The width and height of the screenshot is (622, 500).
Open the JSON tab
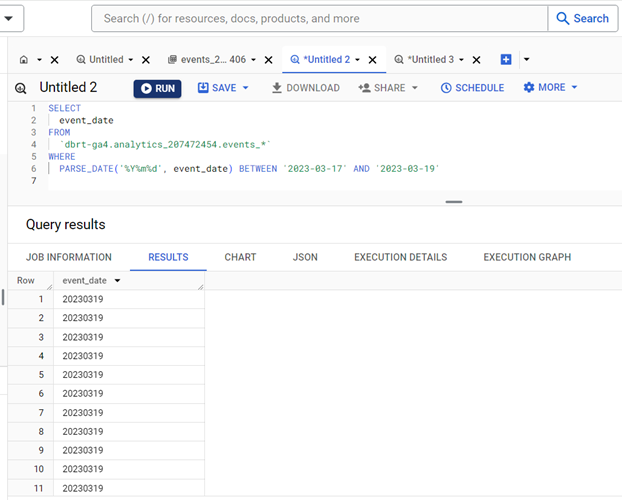pyautogui.click(x=305, y=257)
